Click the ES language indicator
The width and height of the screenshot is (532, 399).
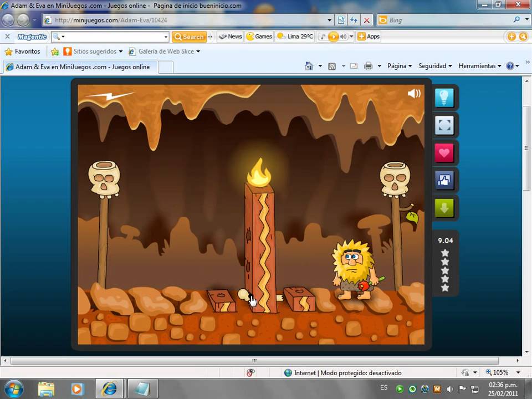(383, 387)
